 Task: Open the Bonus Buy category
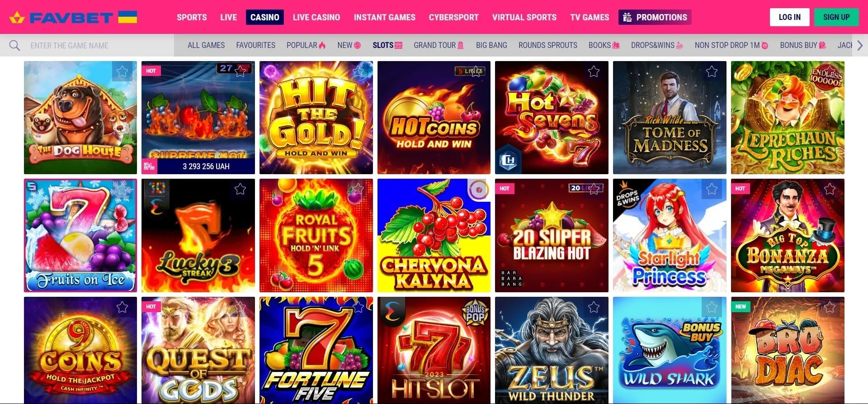(x=803, y=45)
